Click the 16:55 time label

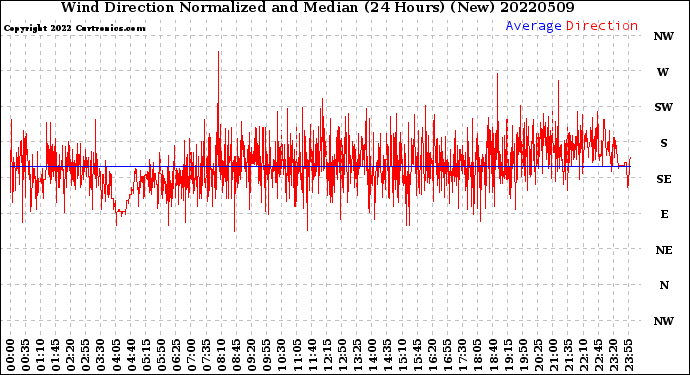coord(448,355)
